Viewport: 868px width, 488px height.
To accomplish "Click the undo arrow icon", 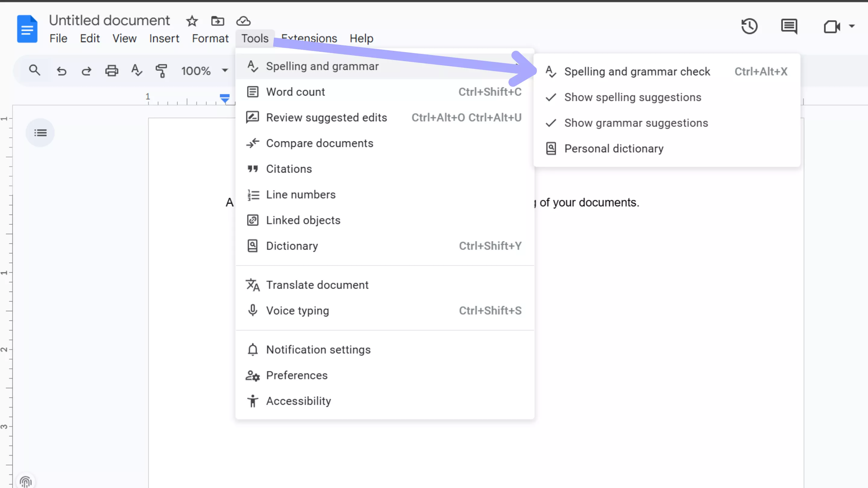I will (x=61, y=71).
